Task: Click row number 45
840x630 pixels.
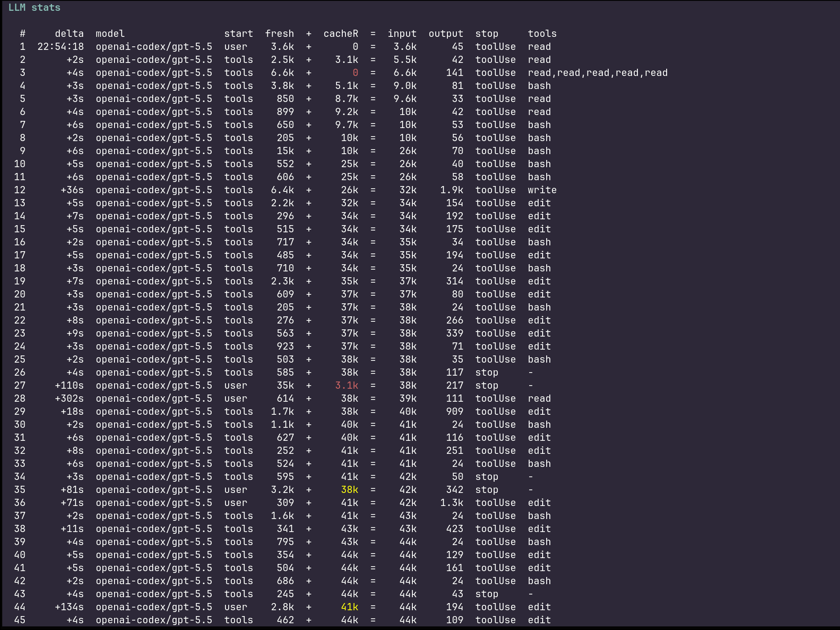Action: [20, 620]
